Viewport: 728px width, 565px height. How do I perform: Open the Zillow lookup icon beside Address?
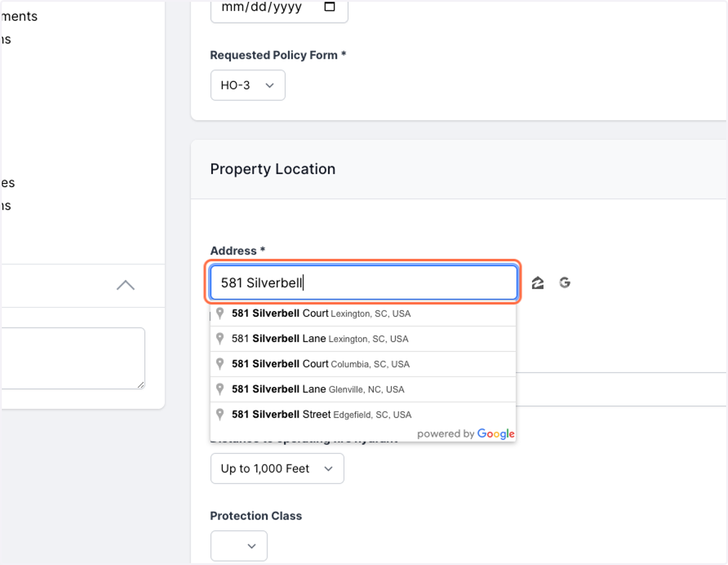538,283
